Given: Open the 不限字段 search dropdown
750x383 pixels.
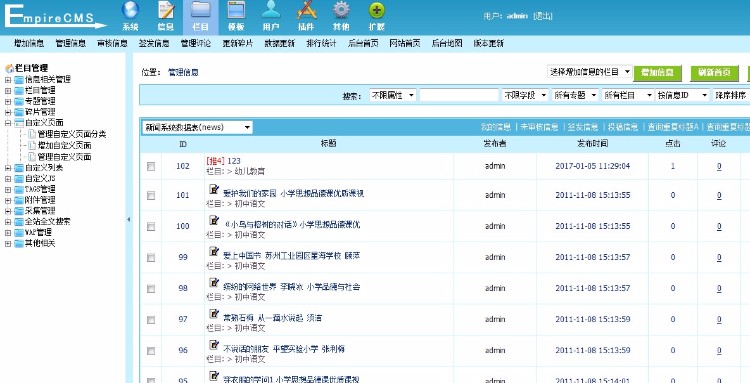Looking at the screenshot, I should click(x=525, y=95).
